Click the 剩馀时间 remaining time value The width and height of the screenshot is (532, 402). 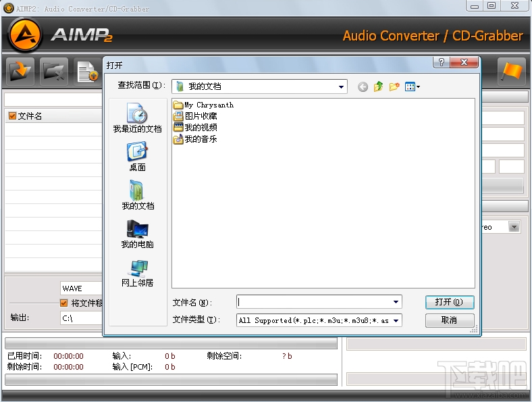[69, 367]
